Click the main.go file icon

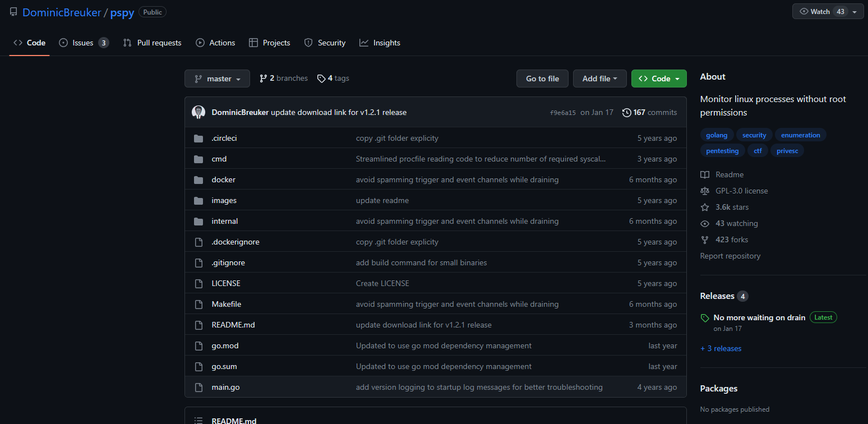[x=198, y=387]
